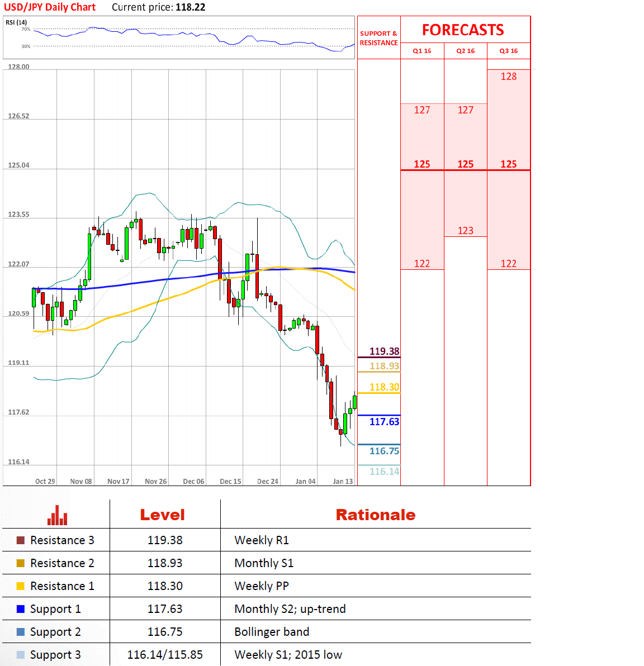644x666 pixels.
Task: Select the 'Q3 16' forecast column header
Action: point(508,51)
